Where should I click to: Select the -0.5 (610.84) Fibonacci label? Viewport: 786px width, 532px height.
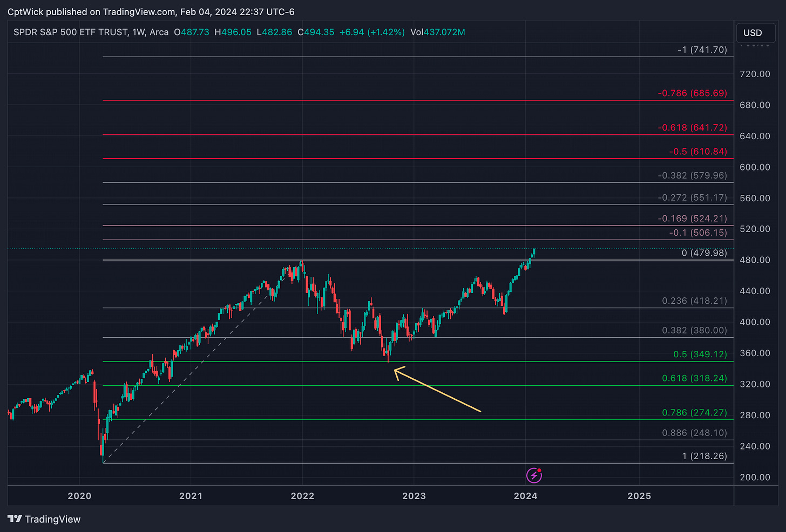tap(698, 152)
